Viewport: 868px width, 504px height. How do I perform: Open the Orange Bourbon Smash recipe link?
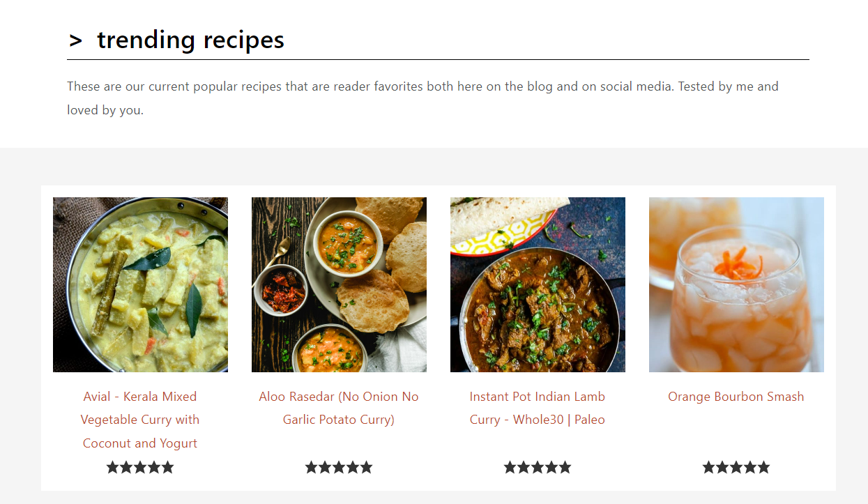tap(736, 397)
